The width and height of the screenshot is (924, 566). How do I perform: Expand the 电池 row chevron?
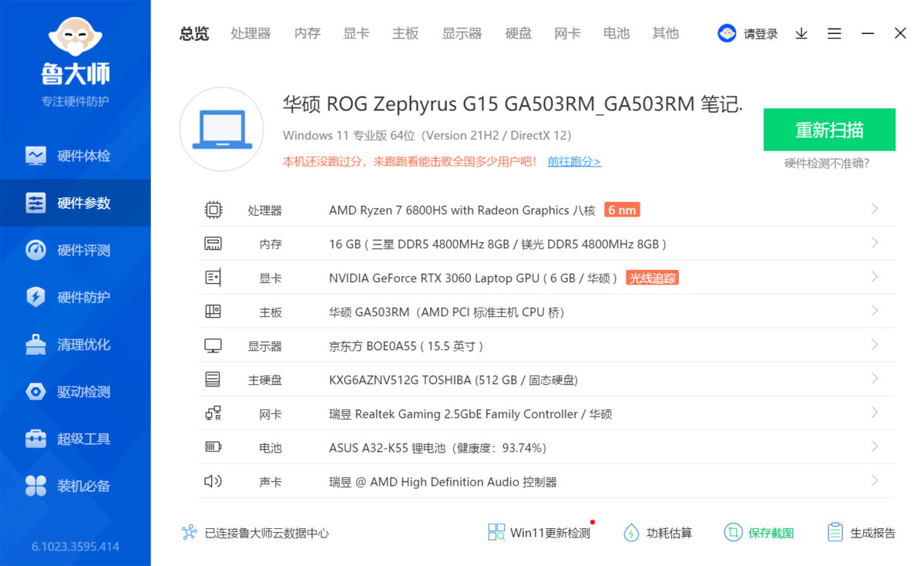coord(875,446)
